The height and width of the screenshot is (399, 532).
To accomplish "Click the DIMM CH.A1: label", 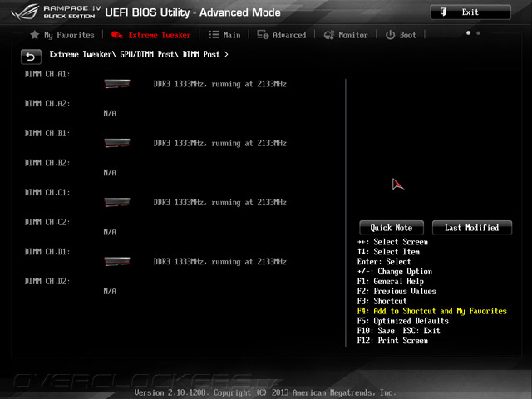I will [47, 74].
